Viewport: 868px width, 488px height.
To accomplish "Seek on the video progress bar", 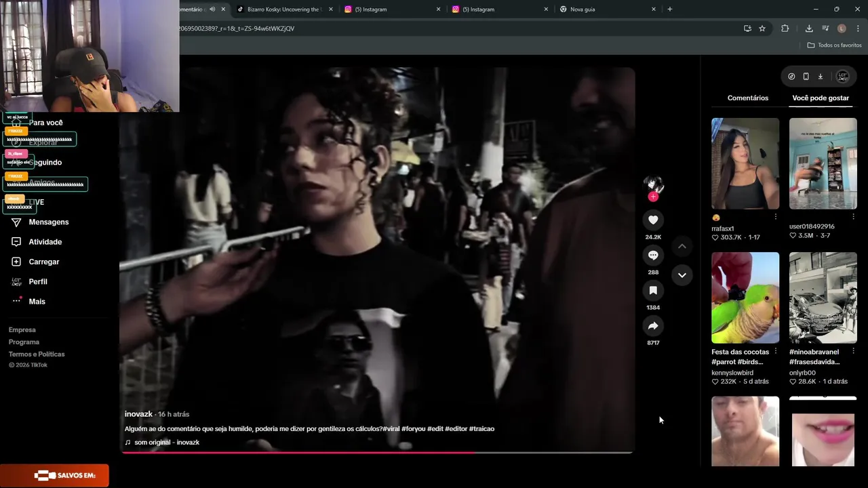I will pos(377,452).
